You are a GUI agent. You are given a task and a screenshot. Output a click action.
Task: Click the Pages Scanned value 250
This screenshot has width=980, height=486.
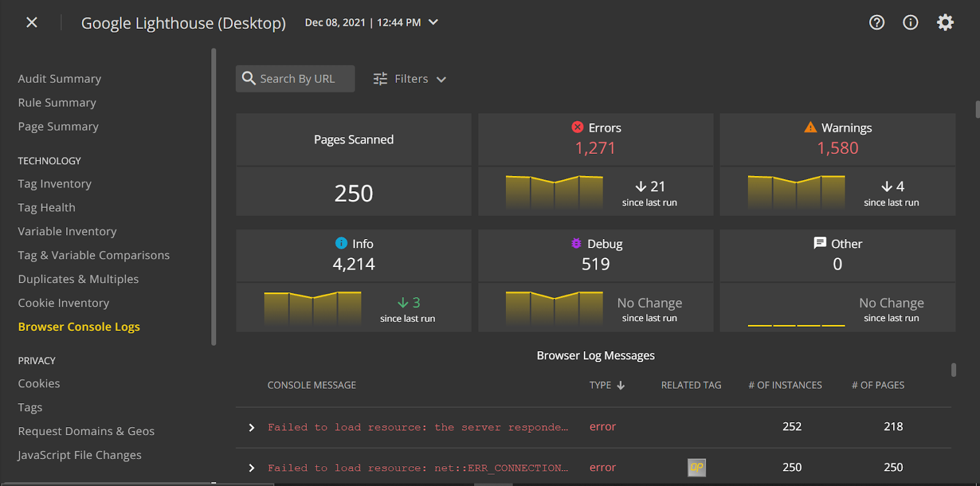[353, 194]
